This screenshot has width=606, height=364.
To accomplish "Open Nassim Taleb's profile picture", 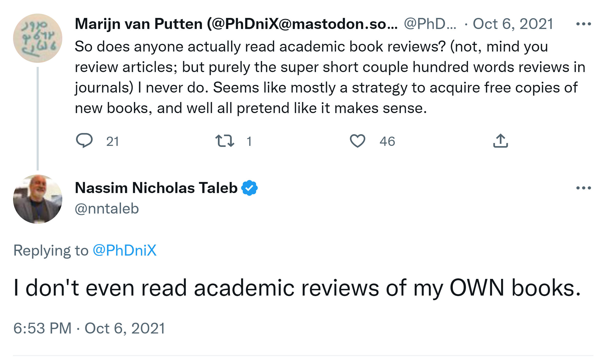I will pos(38,199).
